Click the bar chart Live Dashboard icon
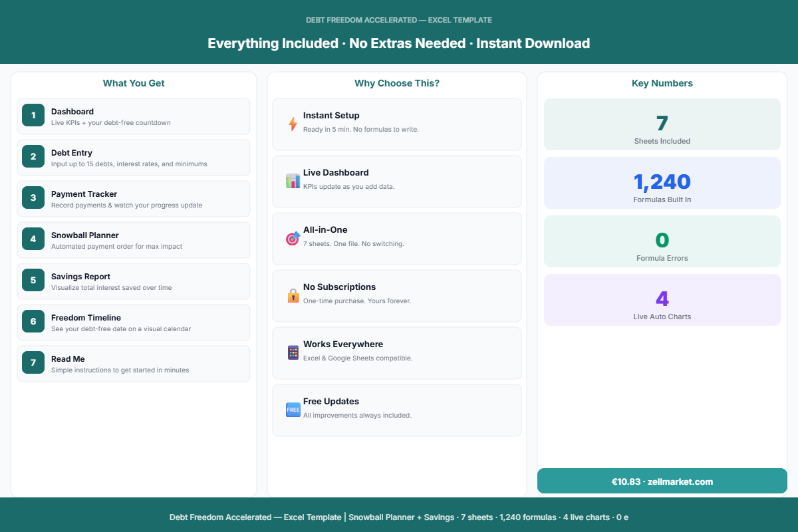 [x=293, y=181]
